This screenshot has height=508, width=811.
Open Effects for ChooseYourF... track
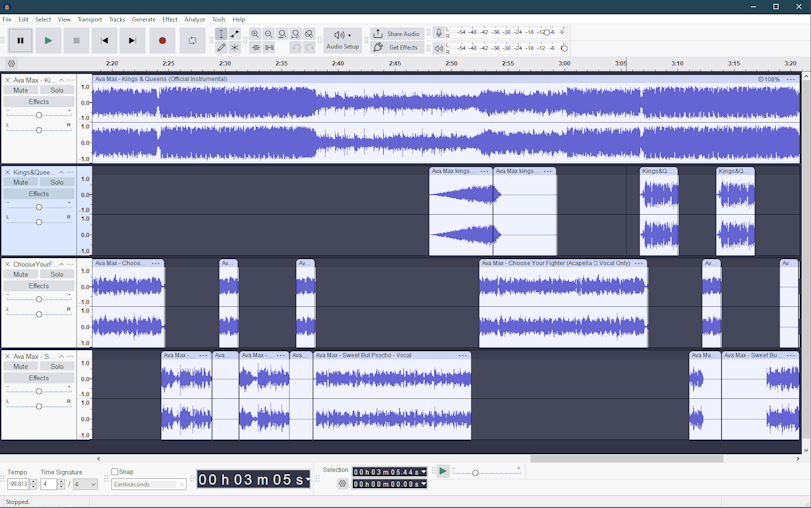tap(39, 286)
